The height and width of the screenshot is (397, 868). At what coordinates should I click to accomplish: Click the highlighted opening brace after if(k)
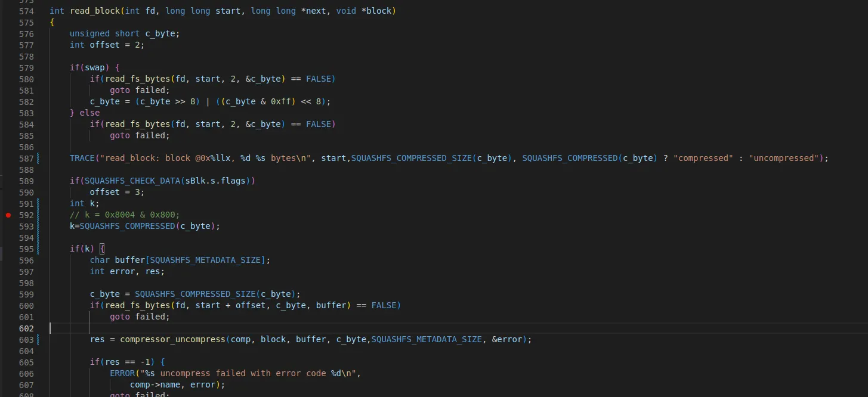pos(102,249)
